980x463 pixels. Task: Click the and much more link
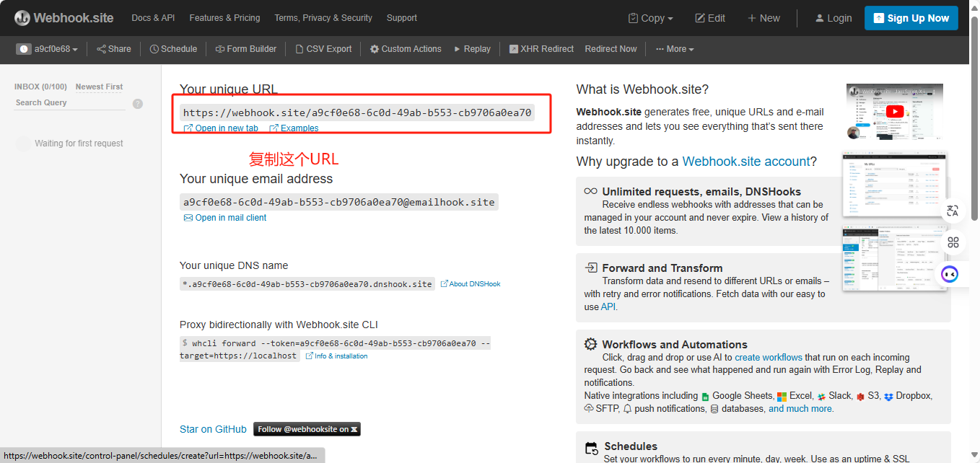[x=800, y=408]
